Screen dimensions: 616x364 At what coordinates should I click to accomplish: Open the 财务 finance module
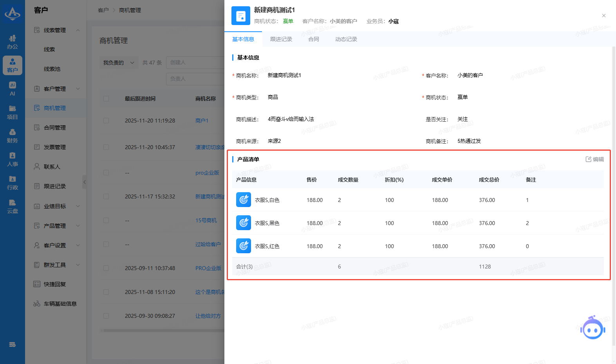pos(13,136)
